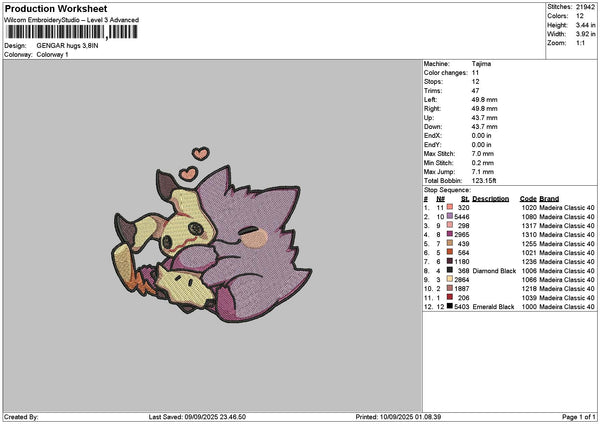Screen dimensions: 600x424
Task: Pick the pink swatch beside stitch count 298
Action: click(450, 226)
